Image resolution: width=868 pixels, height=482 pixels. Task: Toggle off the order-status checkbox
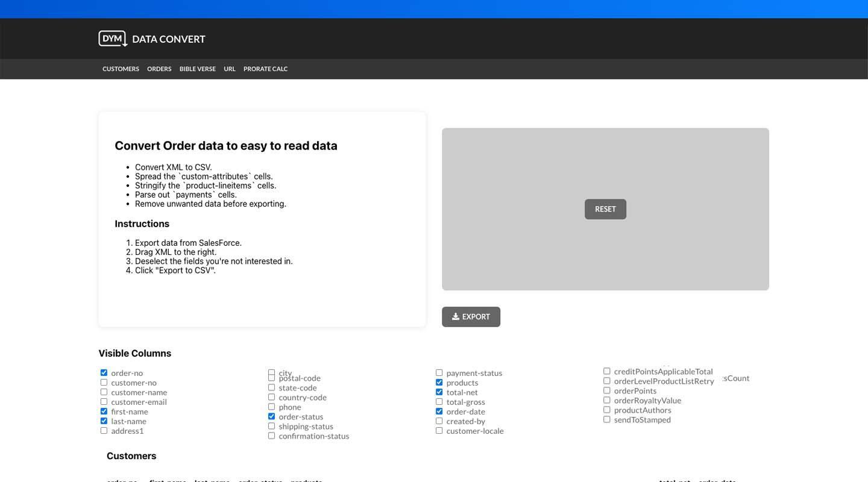tap(271, 416)
